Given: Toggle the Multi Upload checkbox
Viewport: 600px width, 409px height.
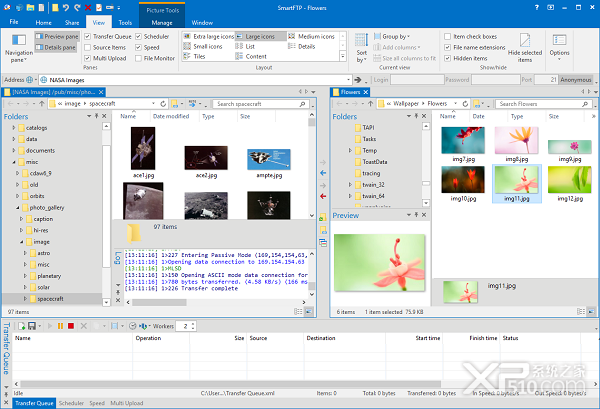Looking at the screenshot, I should click(x=87, y=58).
